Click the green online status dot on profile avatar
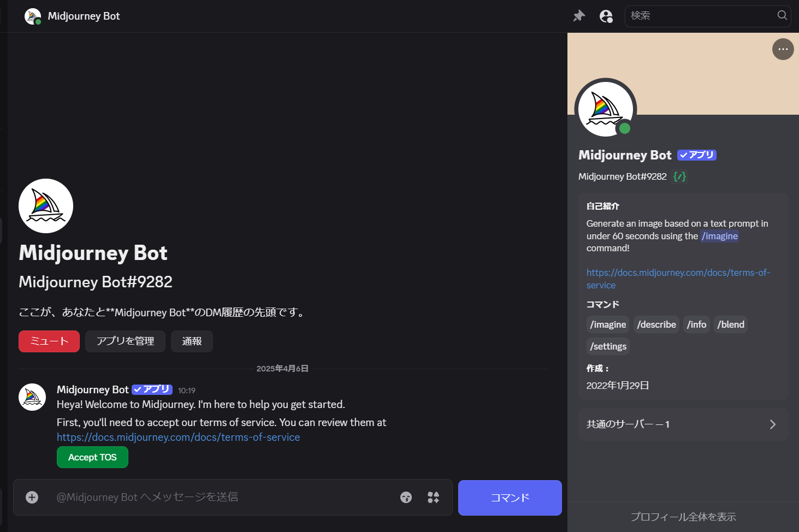 pyautogui.click(x=625, y=128)
